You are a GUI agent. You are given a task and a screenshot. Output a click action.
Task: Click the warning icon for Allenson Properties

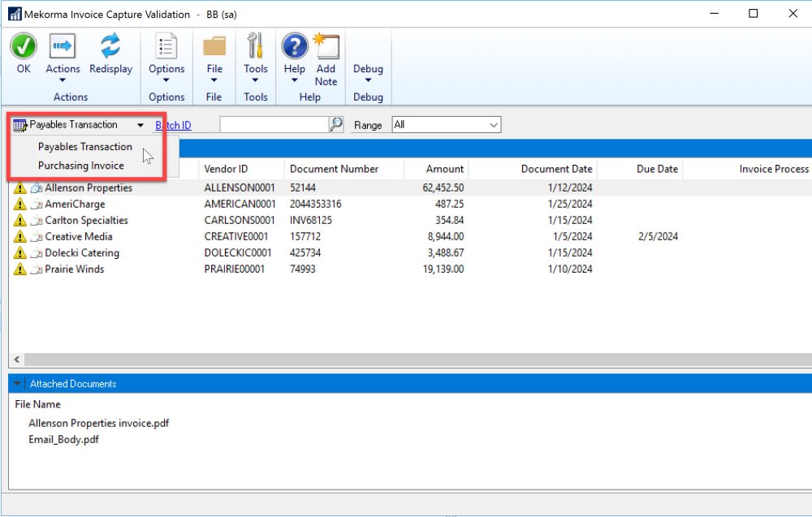coord(19,187)
